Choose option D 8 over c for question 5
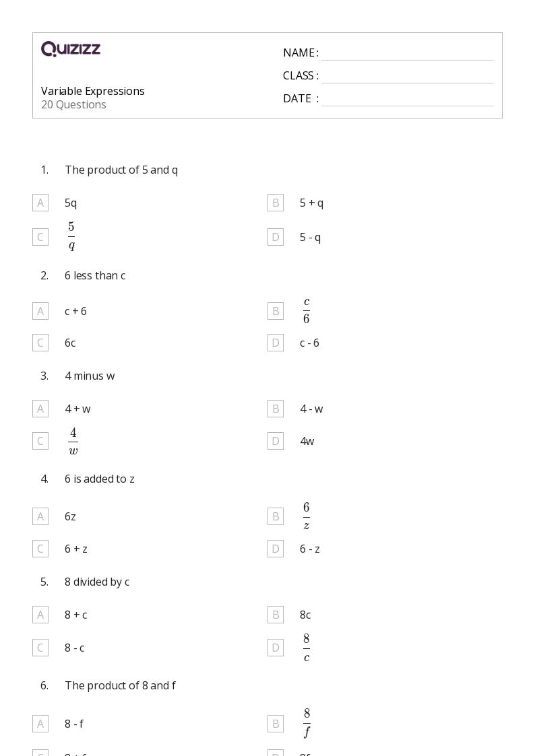535x756 pixels. (276, 648)
